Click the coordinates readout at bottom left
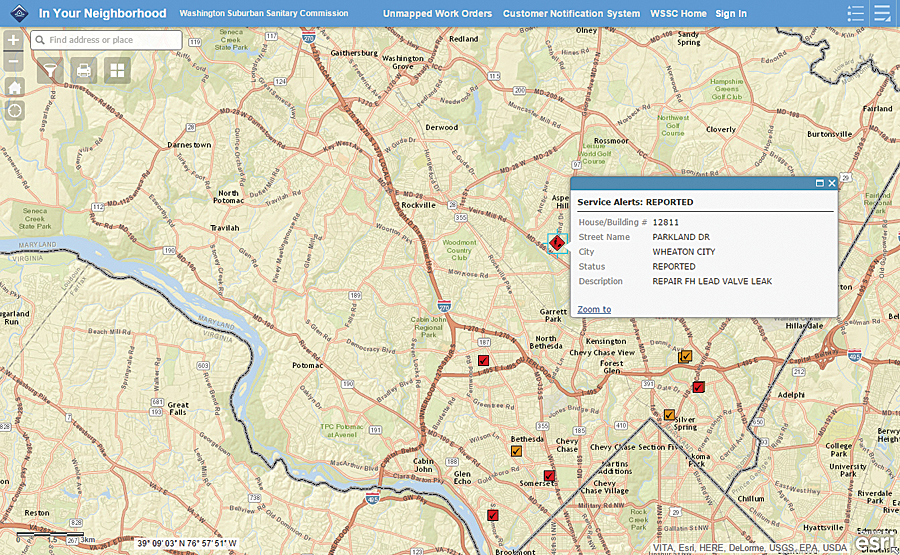This screenshot has width=900, height=555. [x=187, y=543]
